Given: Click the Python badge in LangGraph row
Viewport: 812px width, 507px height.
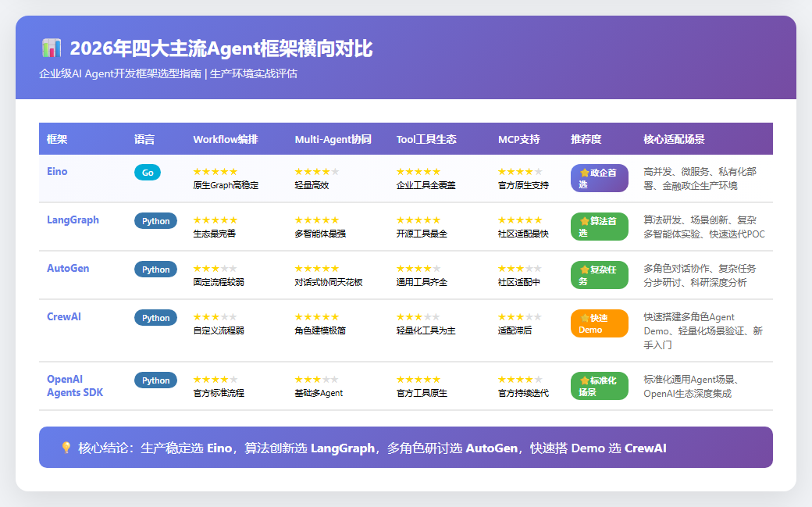Looking at the screenshot, I should (156, 221).
